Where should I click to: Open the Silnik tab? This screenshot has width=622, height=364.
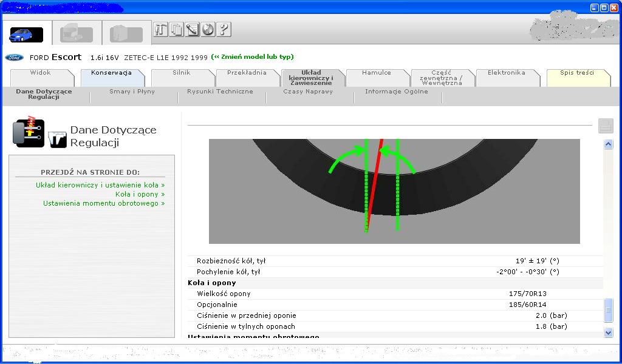click(x=181, y=73)
